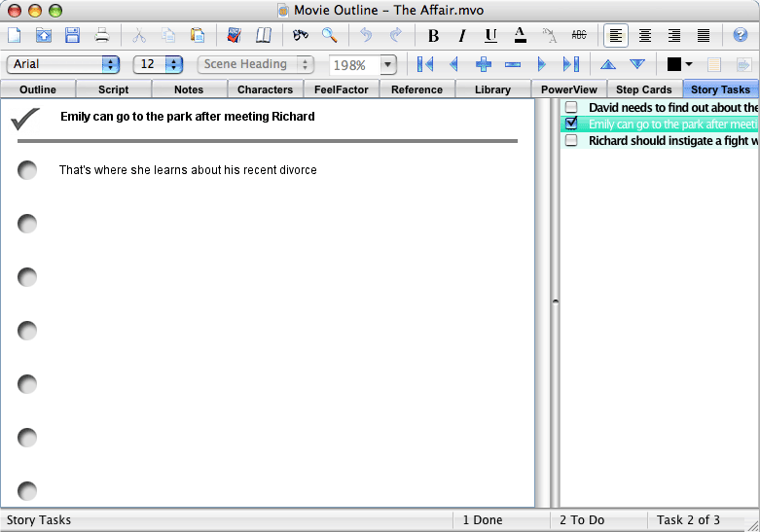Screen dimensions: 760x532
Task: Switch to the Outline tab
Action: click(x=38, y=89)
